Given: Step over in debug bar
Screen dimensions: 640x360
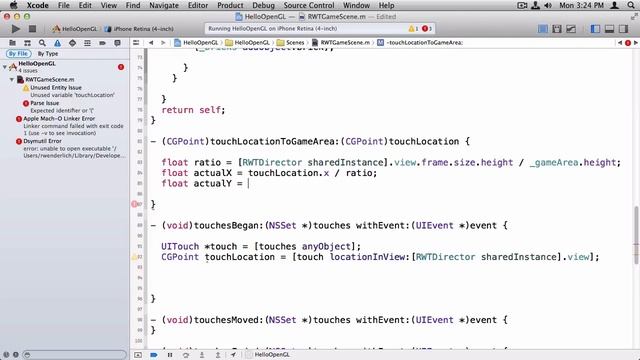Looking at the screenshot, I should [186, 355].
